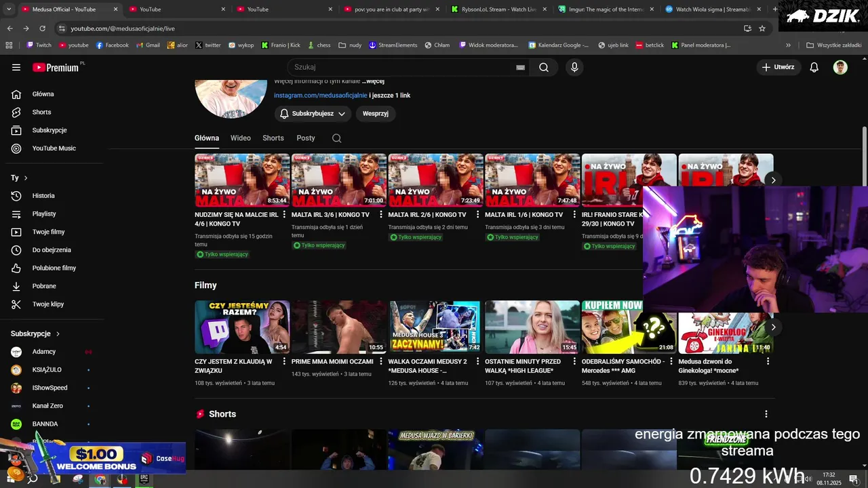Open PRIME MMA MOIMI OCZAMI thumbnail
Screen dimensions: 868x488
coord(339,327)
